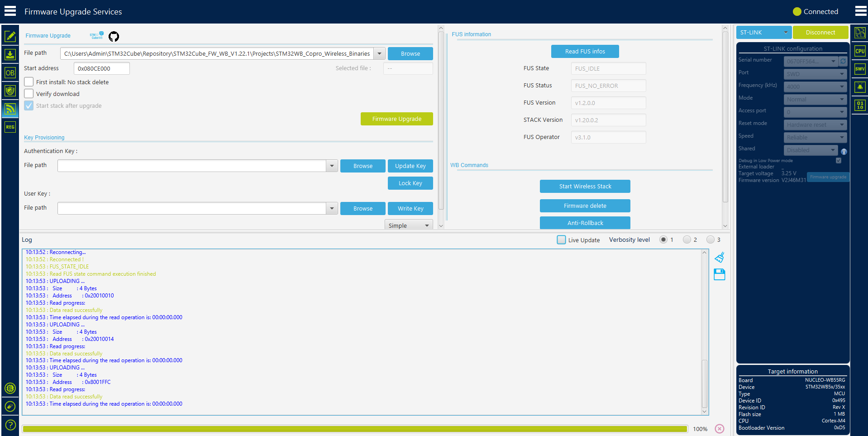Open the ST-LINK interface dropdown
The image size is (868, 436).
pos(764,33)
